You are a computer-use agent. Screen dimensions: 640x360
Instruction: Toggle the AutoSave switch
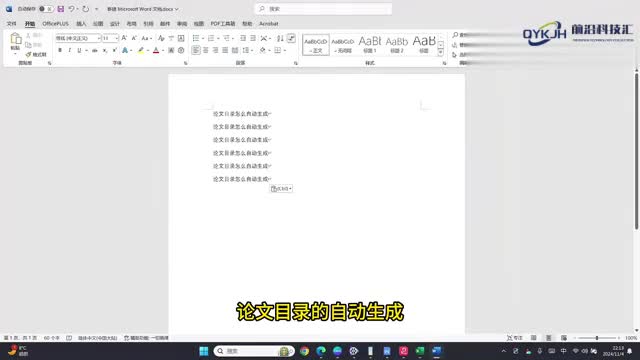(x=46, y=9)
